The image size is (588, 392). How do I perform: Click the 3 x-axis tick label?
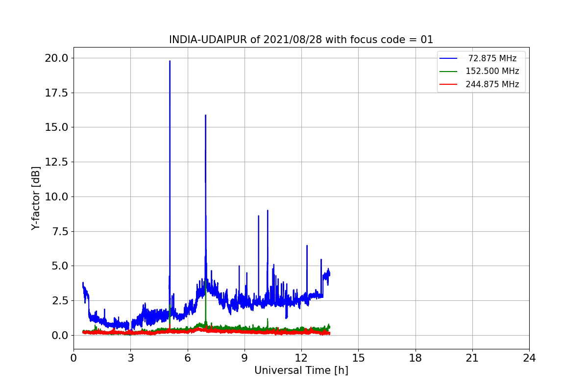(130, 358)
